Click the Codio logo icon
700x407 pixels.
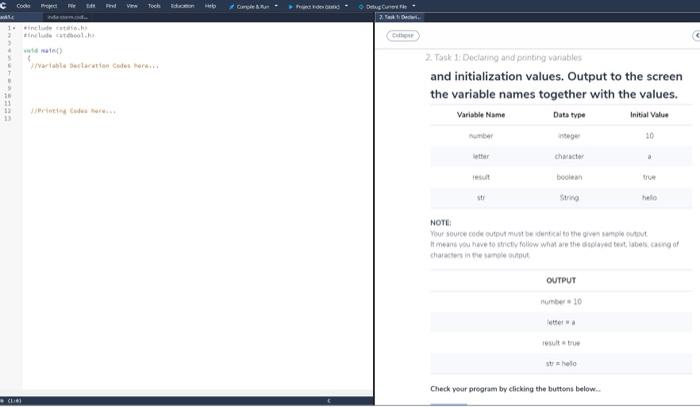pos(3,6)
